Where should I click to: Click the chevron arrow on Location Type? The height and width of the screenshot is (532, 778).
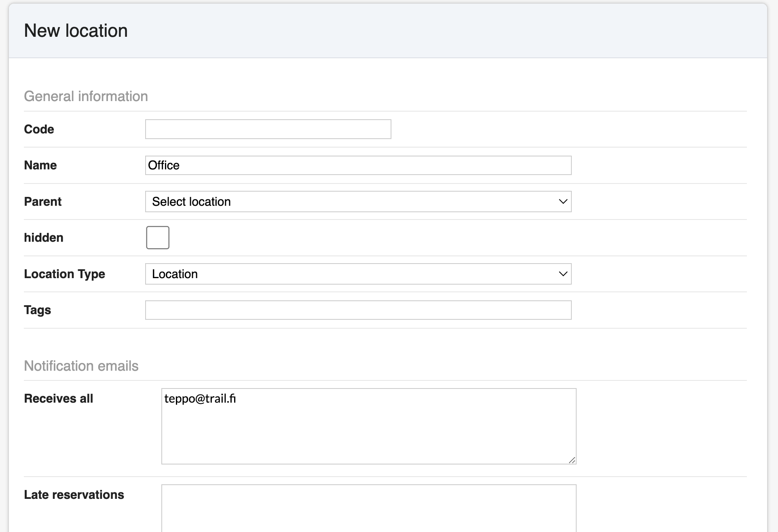tap(562, 274)
